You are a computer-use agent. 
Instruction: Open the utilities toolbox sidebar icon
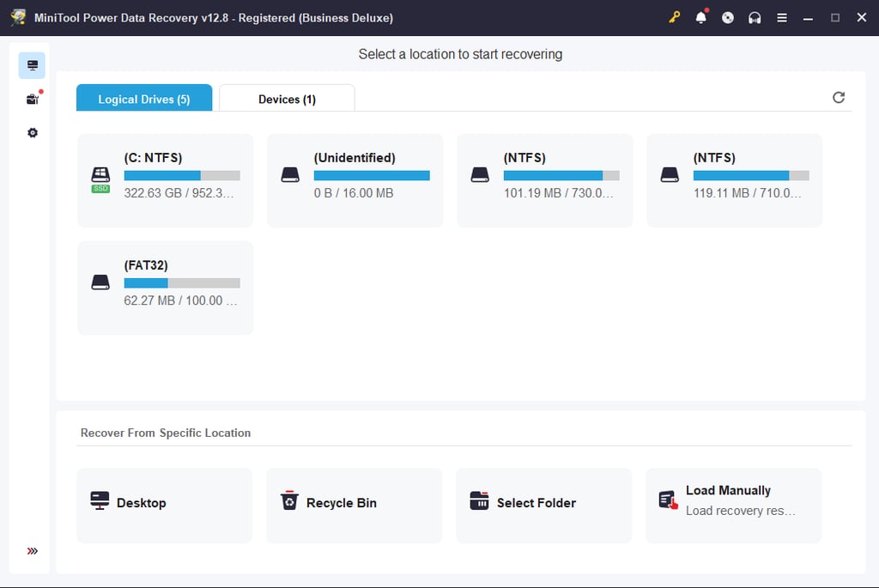click(33, 100)
